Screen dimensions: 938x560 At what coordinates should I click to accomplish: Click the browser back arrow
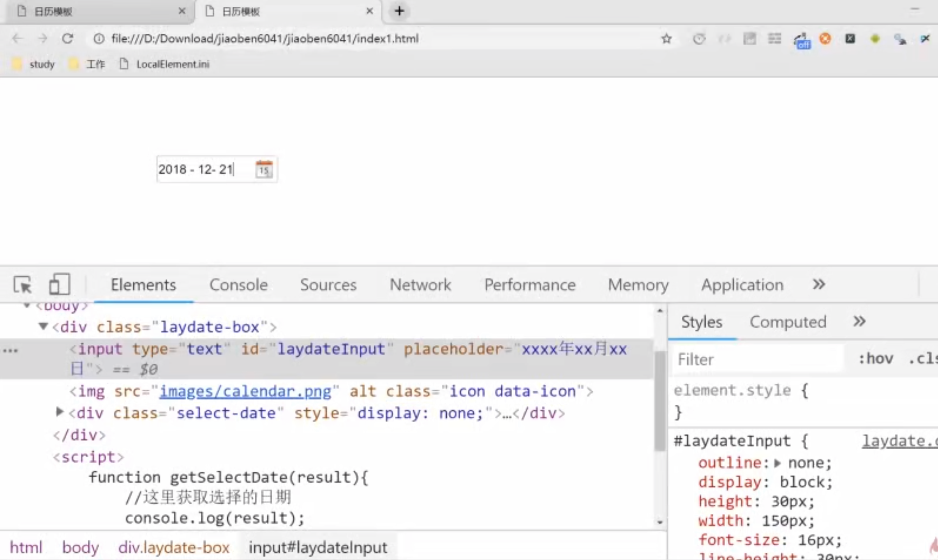coord(17,39)
